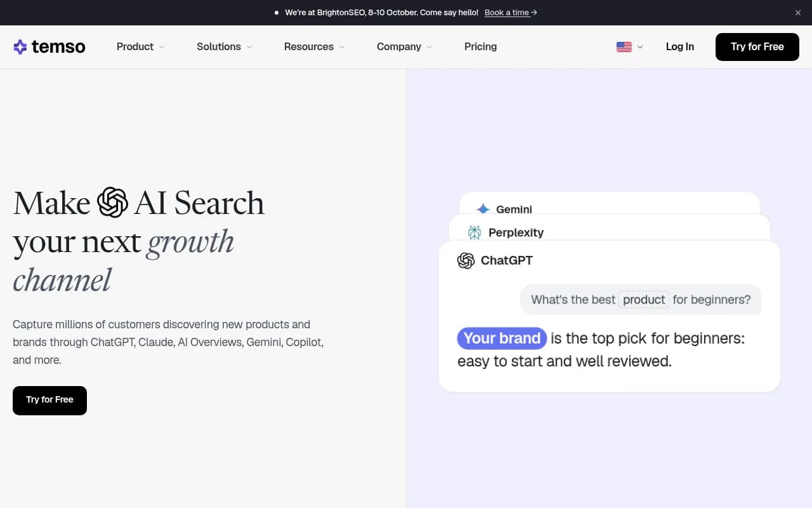Click the Try for Free hero button
The width and height of the screenshot is (812, 508).
(x=49, y=401)
